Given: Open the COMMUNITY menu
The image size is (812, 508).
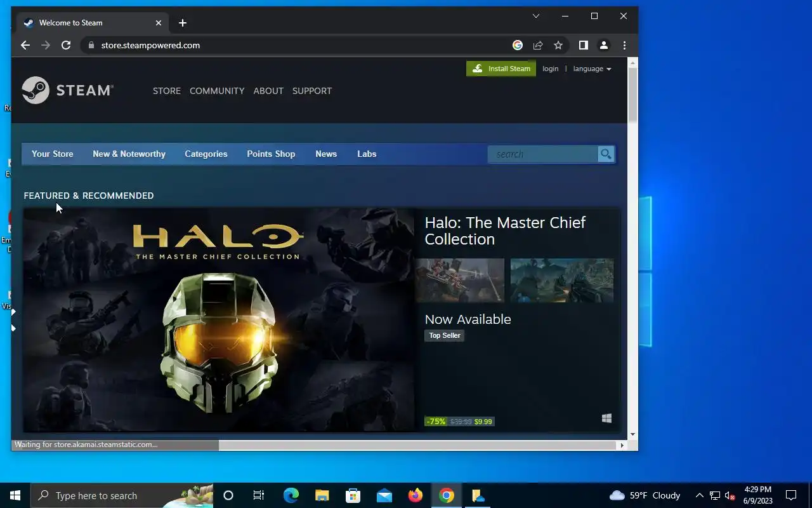Looking at the screenshot, I should (217, 91).
